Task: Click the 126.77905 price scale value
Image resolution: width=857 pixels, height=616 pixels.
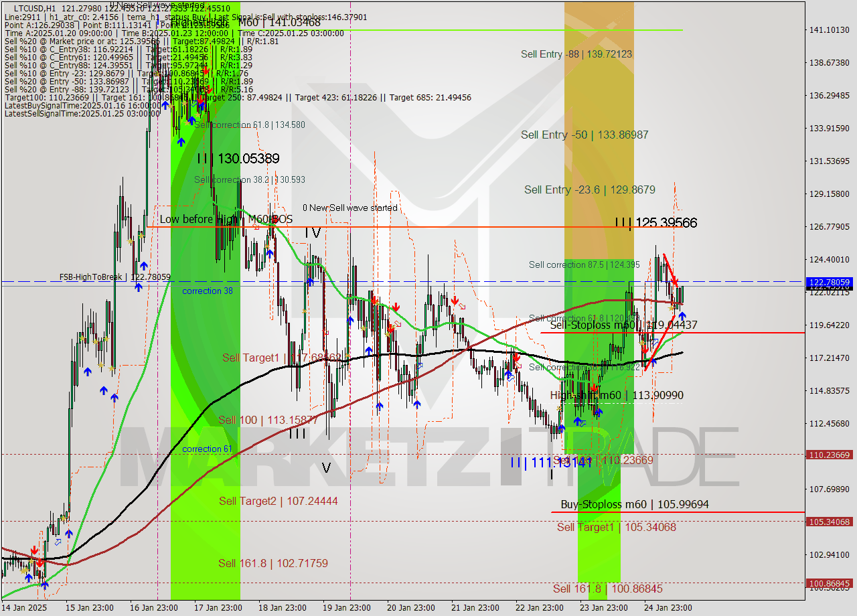Action: click(x=830, y=227)
